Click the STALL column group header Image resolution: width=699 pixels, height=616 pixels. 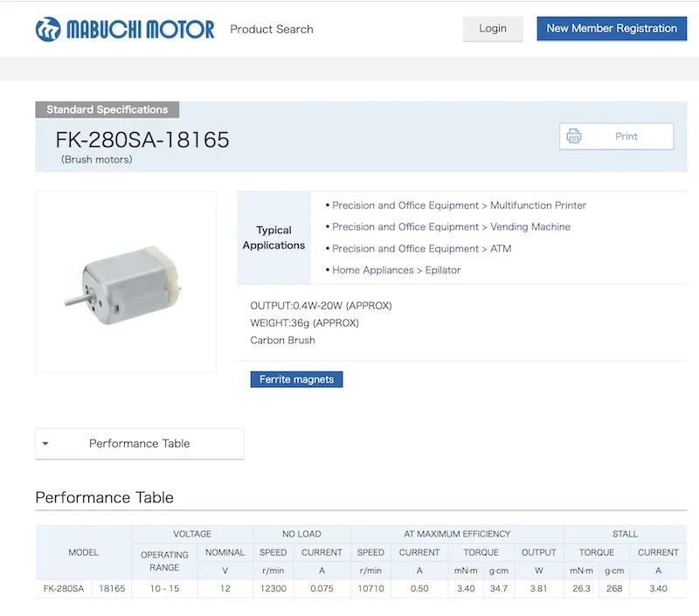pyautogui.click(x=625, y=534)
